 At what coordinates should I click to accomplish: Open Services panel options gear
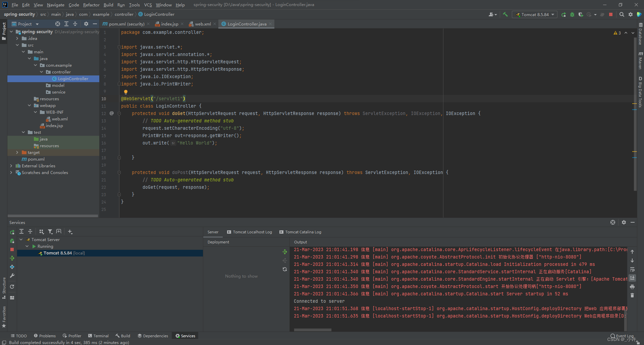[x=624, y=222]
